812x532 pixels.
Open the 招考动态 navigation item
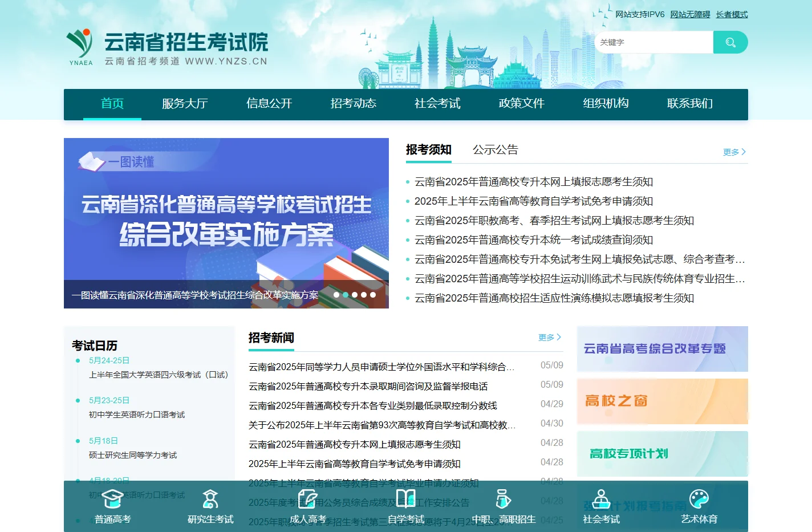click(x=354, y=104)
